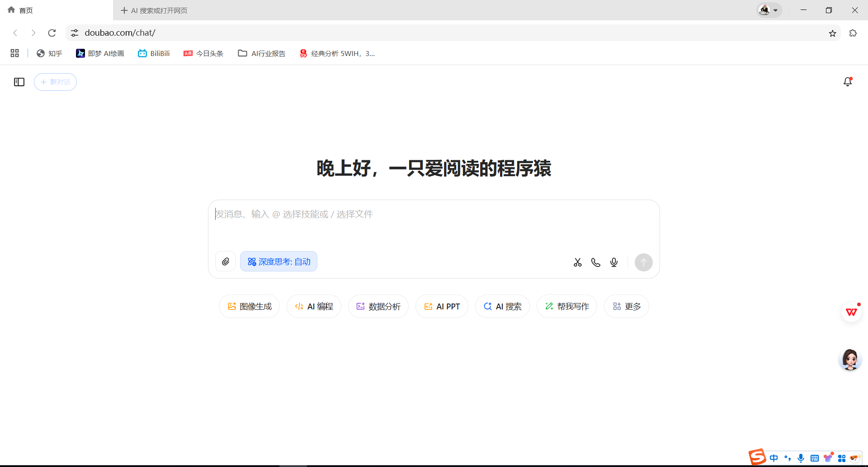Click the floating avatar assistant

click(850, 360)
